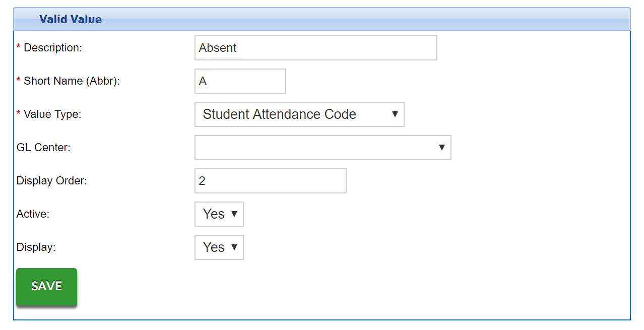Click the red asterisk beside Value Type
Screen dimensions: 644x330
(x=19, y=114)
